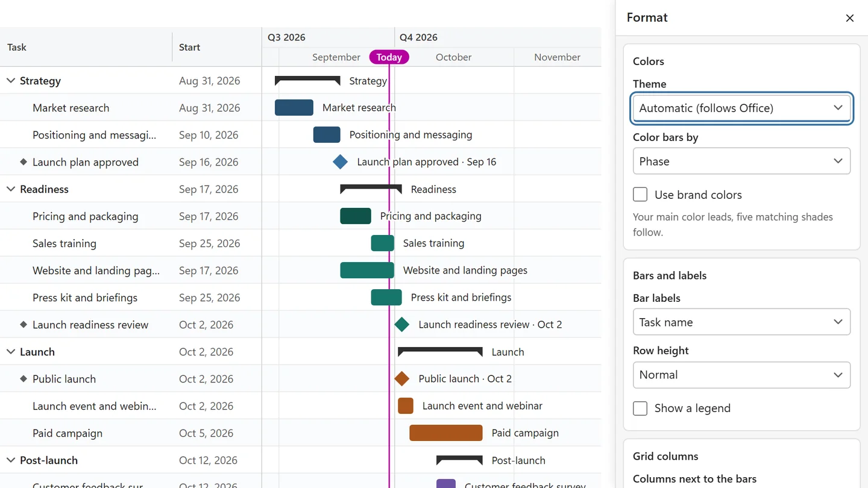
Task: Select the Paid campaign bar
Action: click(x=446, y=433)
